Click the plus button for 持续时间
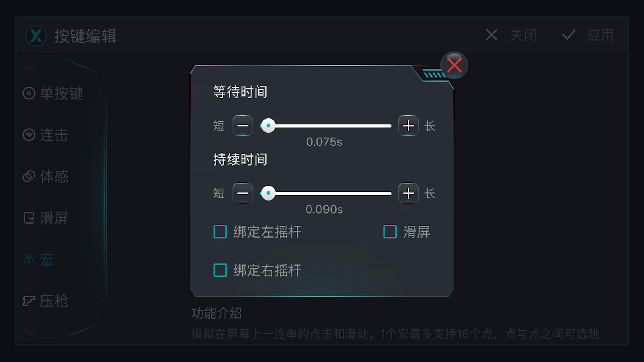 coord(408,193)
